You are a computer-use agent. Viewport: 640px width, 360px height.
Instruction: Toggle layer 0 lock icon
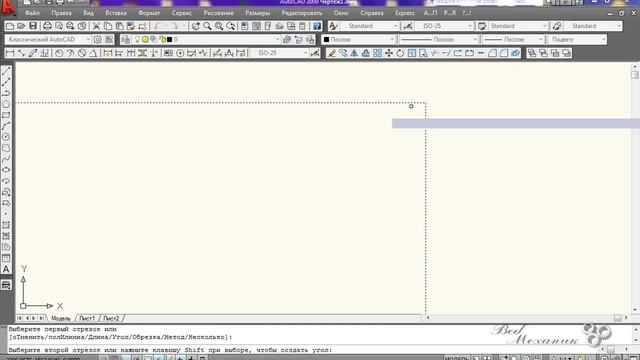[162, 40]
